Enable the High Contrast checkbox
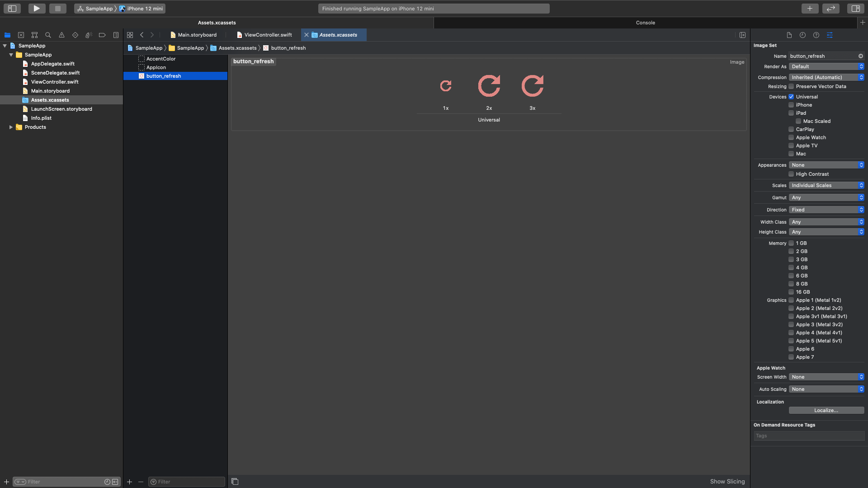Image resolution: width=868 pixels, height=488 pixels. point(791,174)
